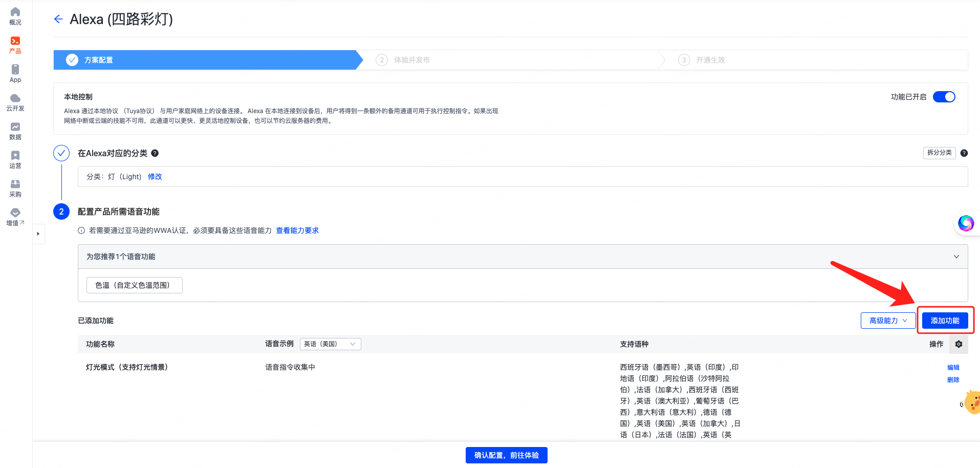Click the orange mascot helper icon
Image resolution: width=980 pixels, height=468 pixels.
(972, 402)
